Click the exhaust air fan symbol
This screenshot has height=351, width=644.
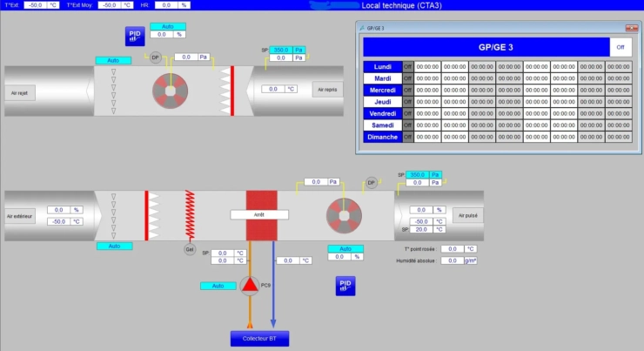171,89
